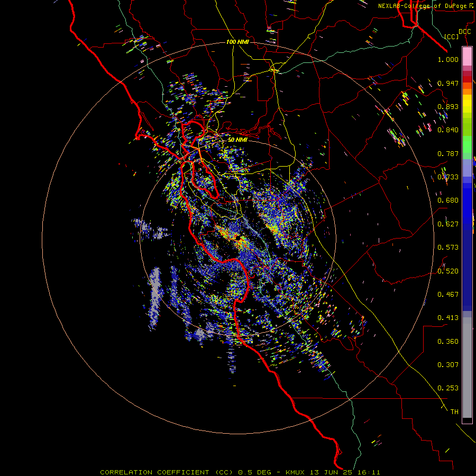Select the 0.520 scale value
476x476 pixels.
(448, 271)
